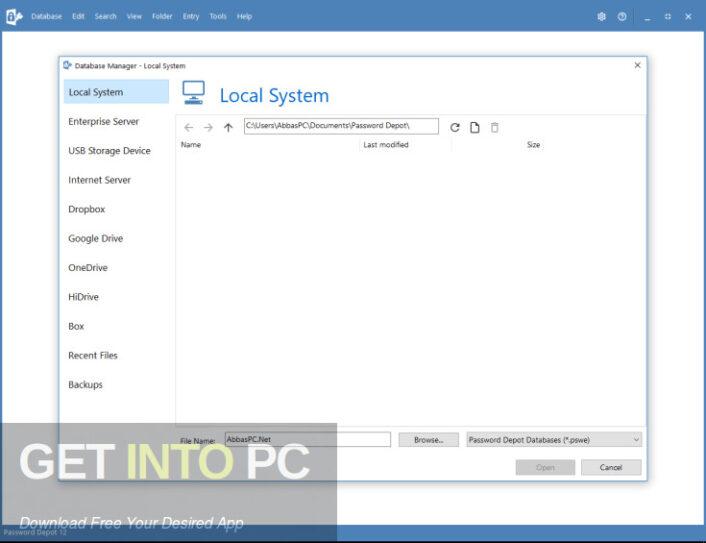Open the Folder menu
The width and height of the screenshot is (706, 543).
[x=162, y=16]
